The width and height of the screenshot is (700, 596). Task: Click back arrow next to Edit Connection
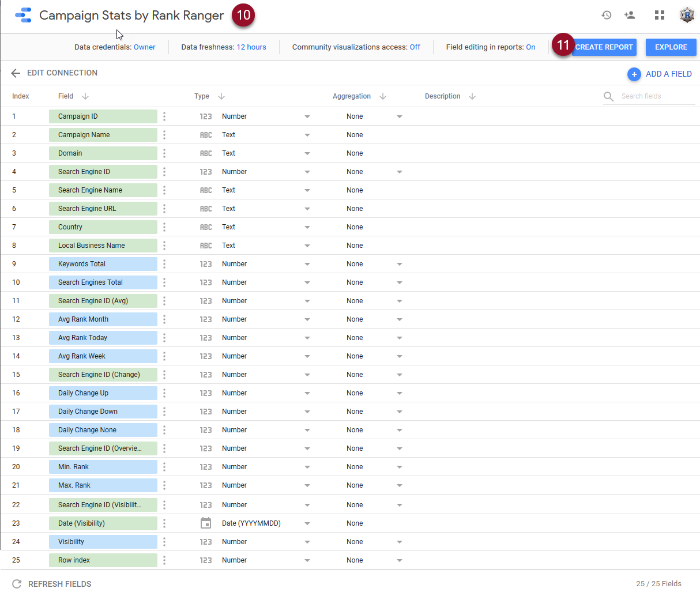point(16,73)
